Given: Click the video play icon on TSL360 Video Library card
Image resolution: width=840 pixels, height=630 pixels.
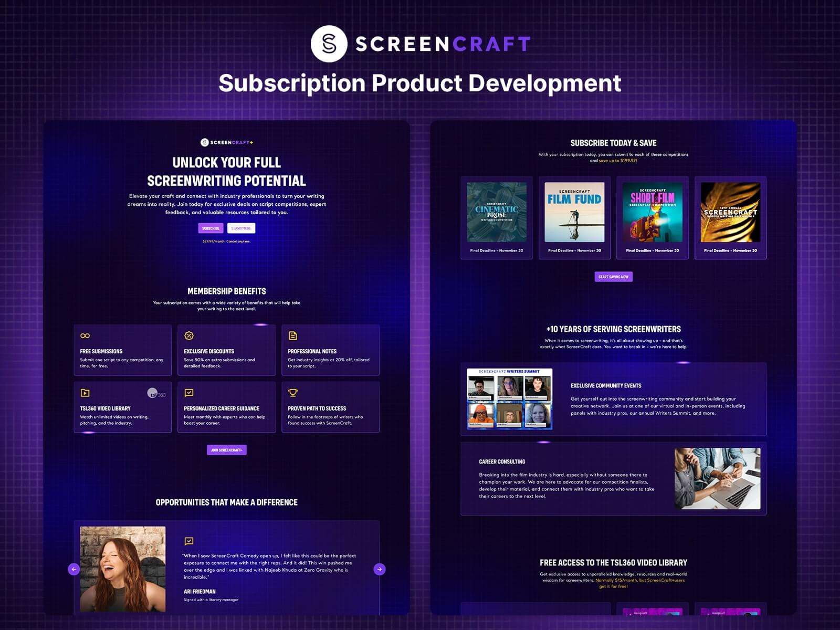Looking at the screenshot, I should click(85, 393).
